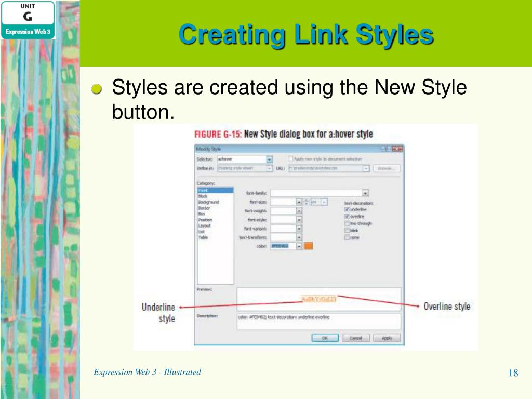
Task: Tick 'Apply new style to document selection' checkbox
Action: point(291,158)
